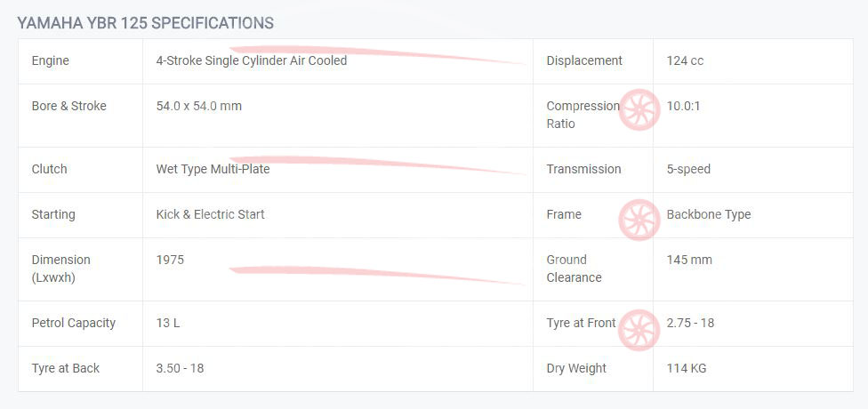
Task: Click the 13 L petrol capacity value
Action: tap(168, 324)
